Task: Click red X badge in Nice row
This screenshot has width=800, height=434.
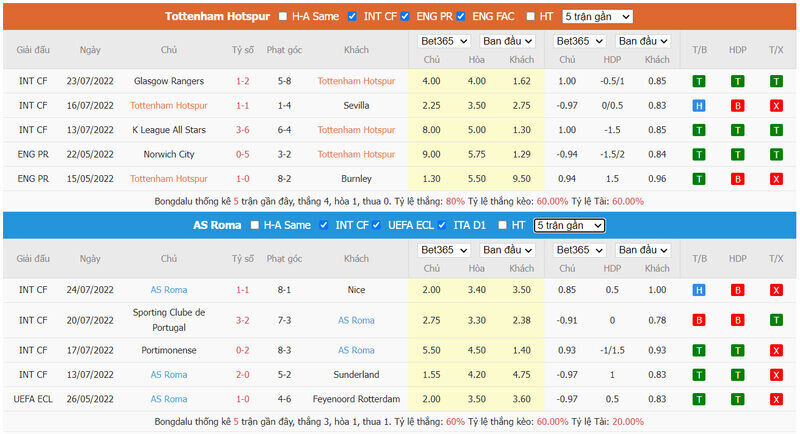Action: click(776, 290)
